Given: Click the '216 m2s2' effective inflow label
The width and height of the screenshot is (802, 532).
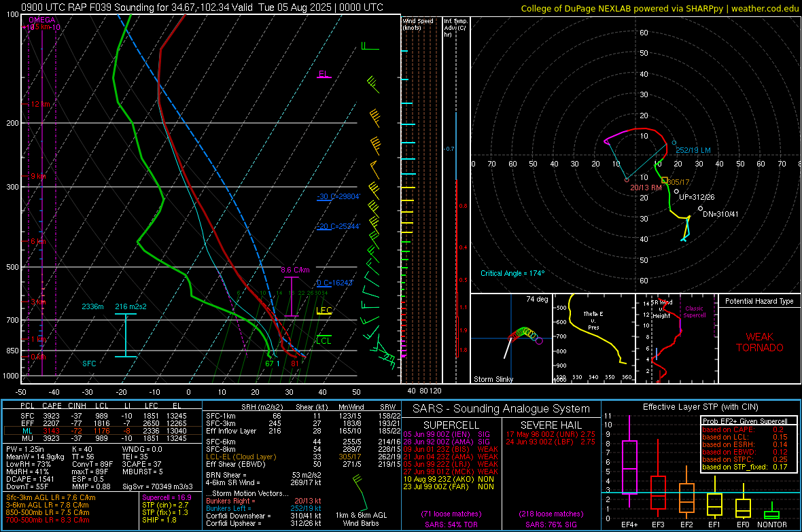Looking at the screenshot, I should [130, 306].
